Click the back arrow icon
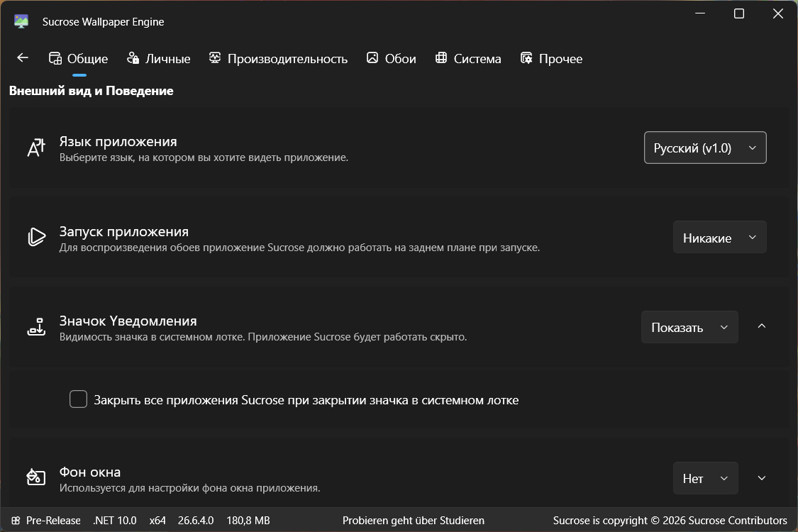This screenshot has height=532, width=798. click(23, 58)
